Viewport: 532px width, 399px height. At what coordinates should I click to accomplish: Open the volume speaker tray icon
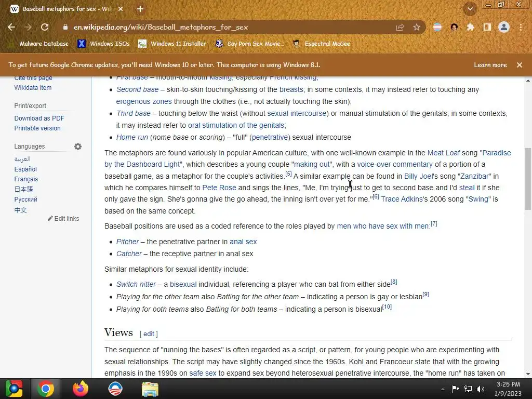(x=481, y=389)
